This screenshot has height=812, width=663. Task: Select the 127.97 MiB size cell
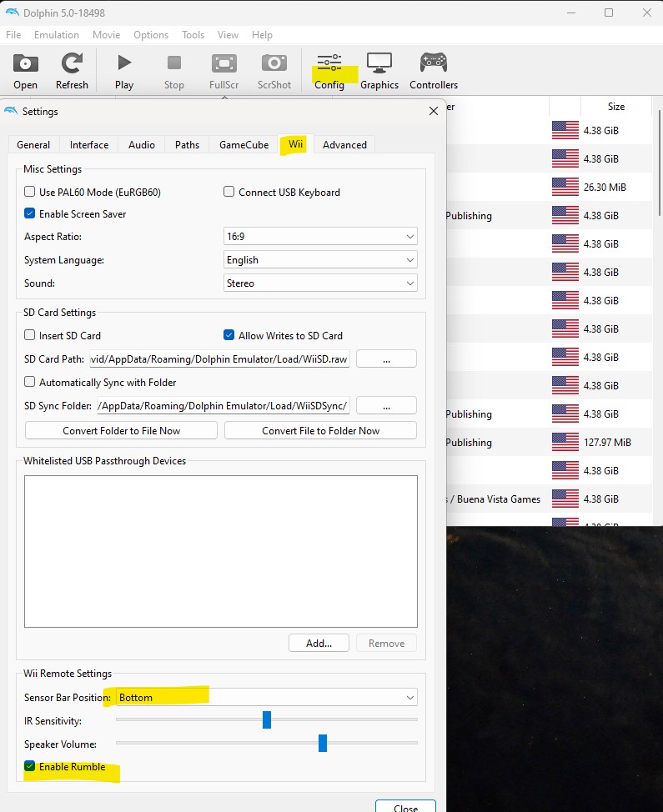[x=607, y=443]
